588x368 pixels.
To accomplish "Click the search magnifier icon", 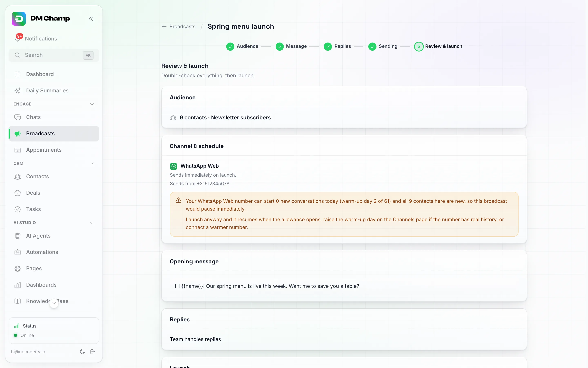I will tap(18, 55).
